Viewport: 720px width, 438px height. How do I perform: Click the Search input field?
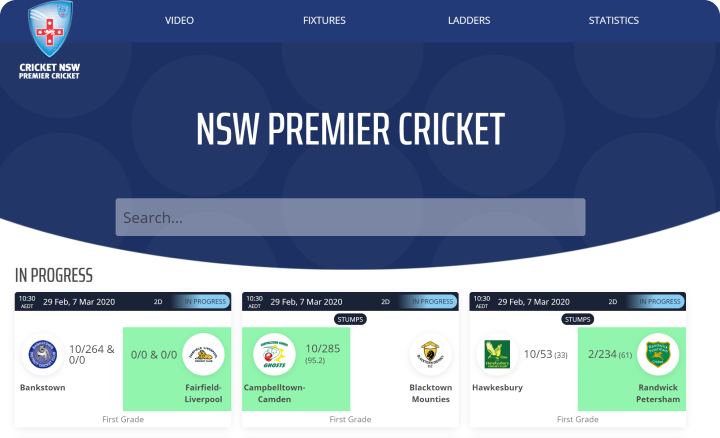click(x=350, y=217)
